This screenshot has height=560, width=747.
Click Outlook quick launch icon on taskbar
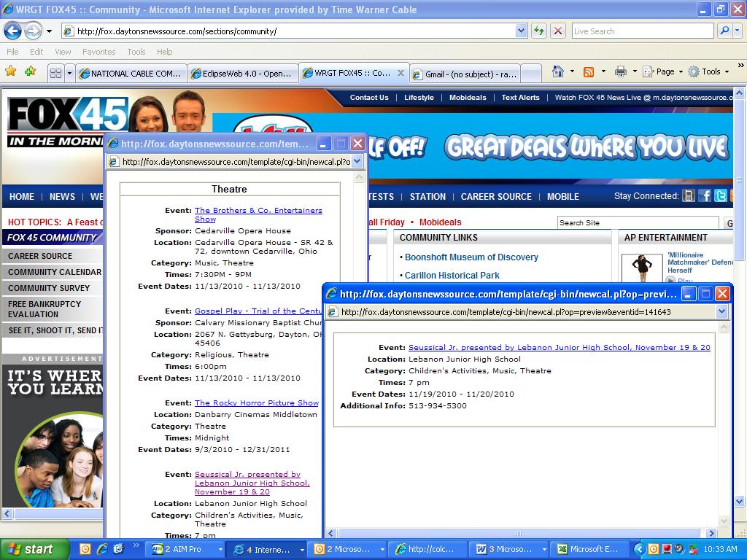pos(85,550)
